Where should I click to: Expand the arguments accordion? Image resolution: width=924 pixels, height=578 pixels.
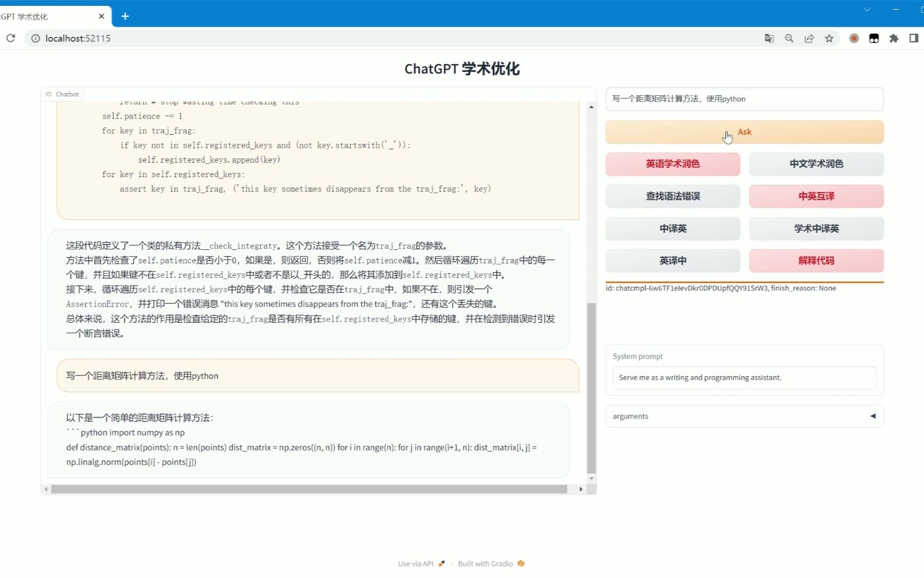tap(744, 416)
